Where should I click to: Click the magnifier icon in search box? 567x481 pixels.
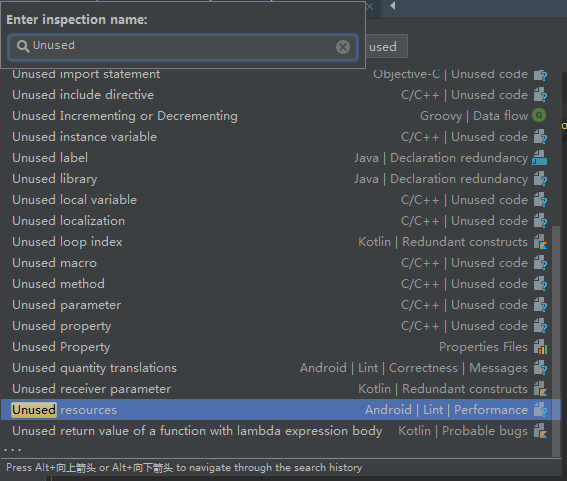pos(23,46)
